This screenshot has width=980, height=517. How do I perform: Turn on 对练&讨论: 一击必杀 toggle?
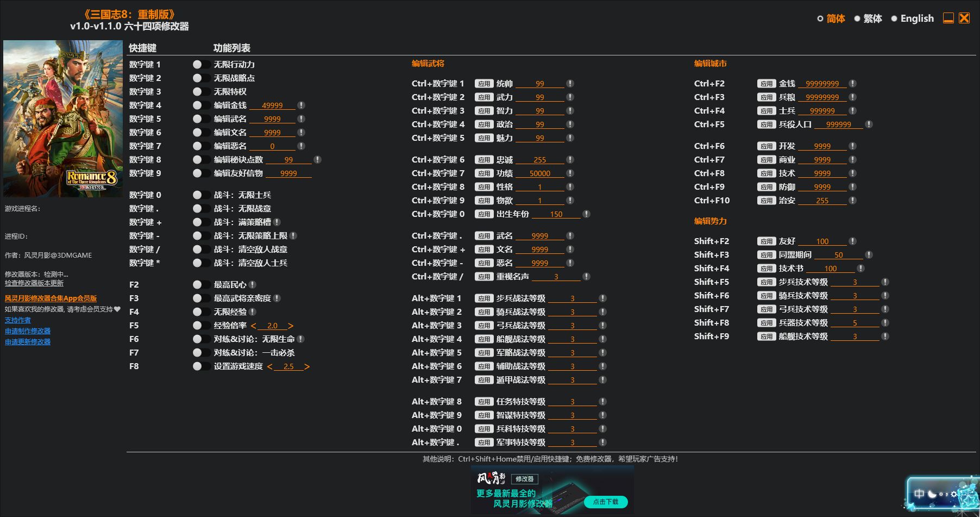pyautogui.click(x=201, y=353)
